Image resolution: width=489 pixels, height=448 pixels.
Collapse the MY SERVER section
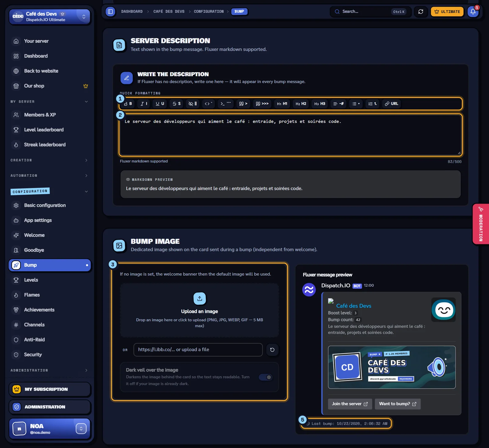[50, 102]
